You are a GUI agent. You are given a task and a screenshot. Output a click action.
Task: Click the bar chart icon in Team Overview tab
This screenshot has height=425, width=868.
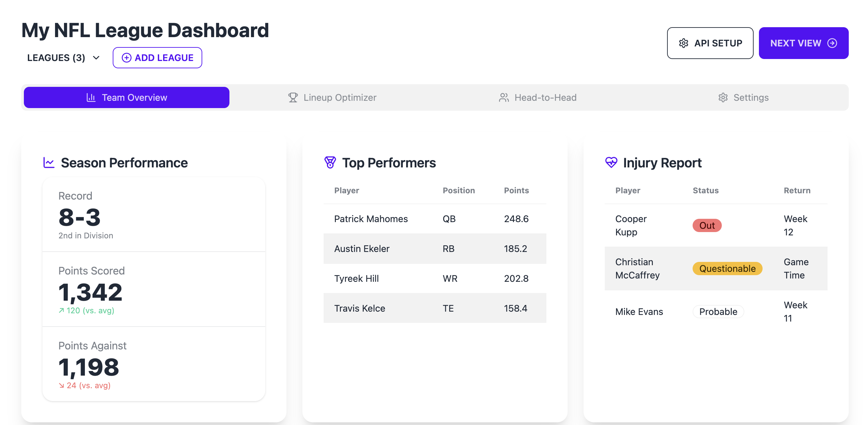(91, 97)
